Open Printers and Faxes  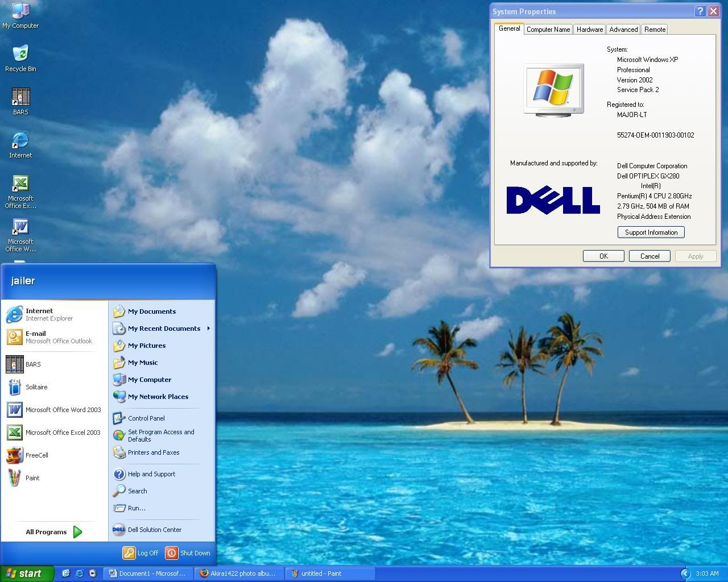tap(153, 452)
